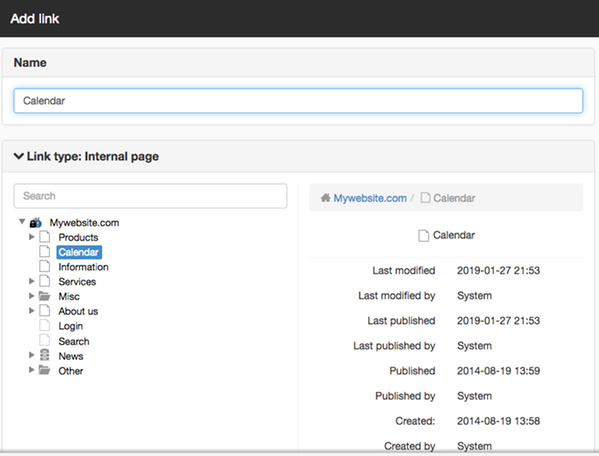Click the Mywebsite.com site root icon
Image resolution: width=599 pixels, height=456 pixels.
pyautogui.click(x=36, y=222)
